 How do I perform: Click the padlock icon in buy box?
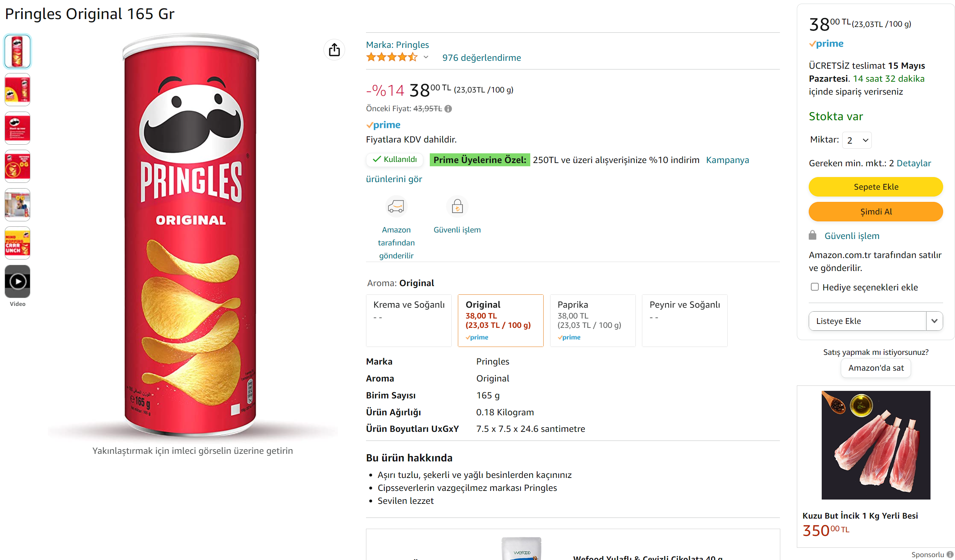[812, 235]
